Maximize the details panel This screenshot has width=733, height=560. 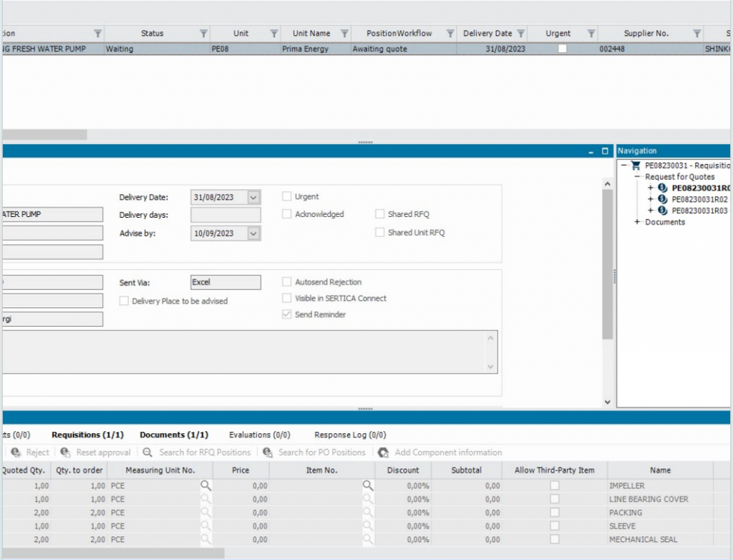pyautogui.click(x=605, y=151)
